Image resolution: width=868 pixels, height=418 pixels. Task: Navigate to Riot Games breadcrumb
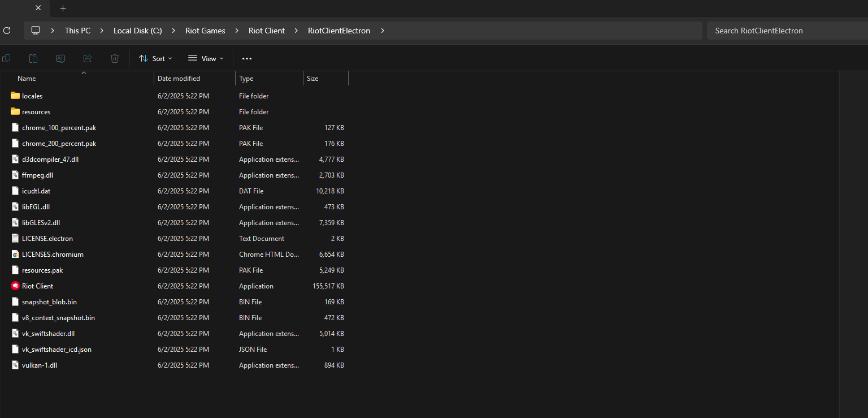pos(205,31)
